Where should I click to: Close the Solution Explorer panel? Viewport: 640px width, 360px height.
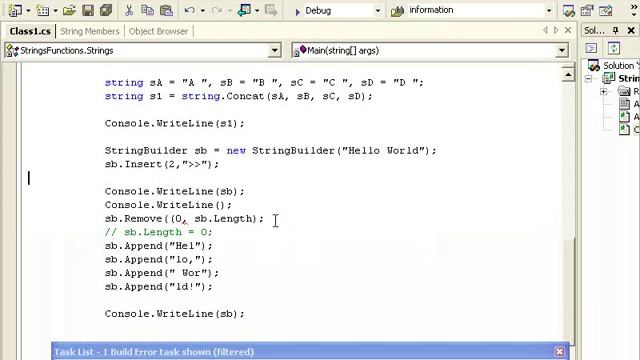point(631,30)
